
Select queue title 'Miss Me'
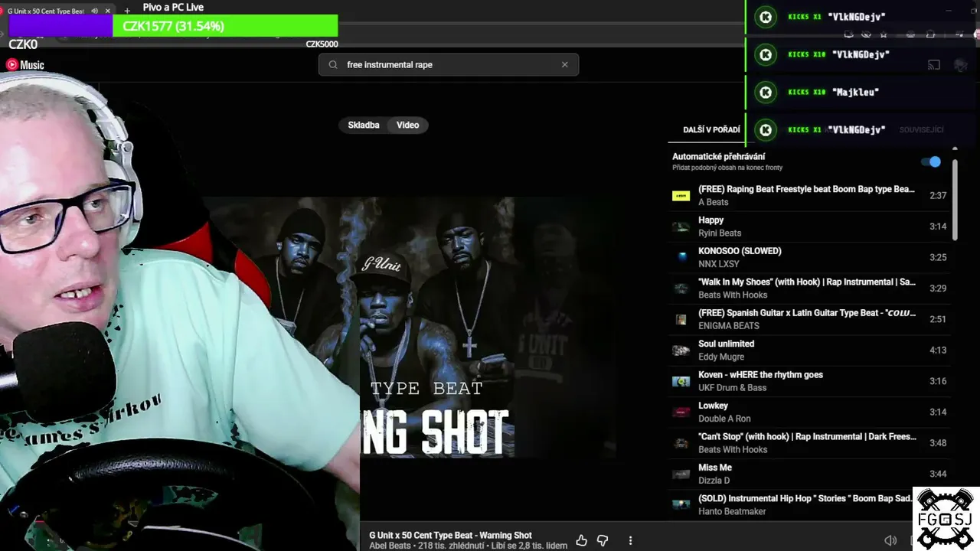[x=715, y=468]
